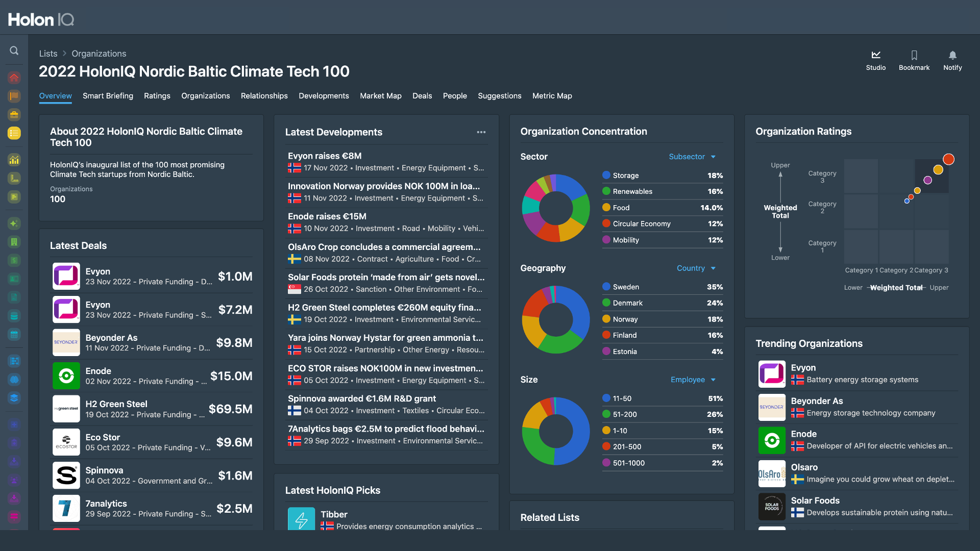Open the green sparkle sidebar icon
This screenshot has width=980, height=551.
coord(14,223)
